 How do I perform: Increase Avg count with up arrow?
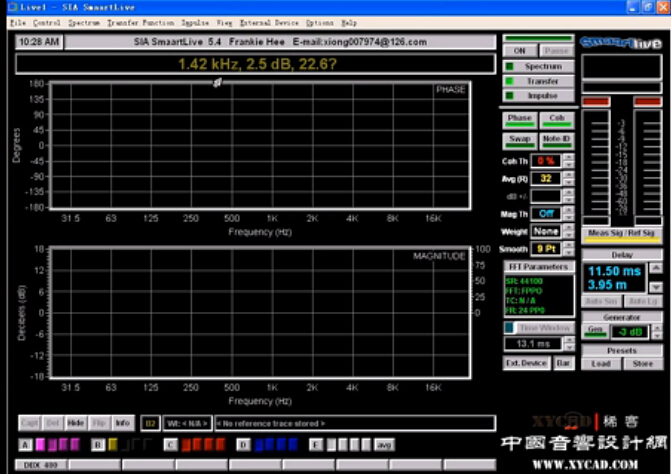[568, 175]
